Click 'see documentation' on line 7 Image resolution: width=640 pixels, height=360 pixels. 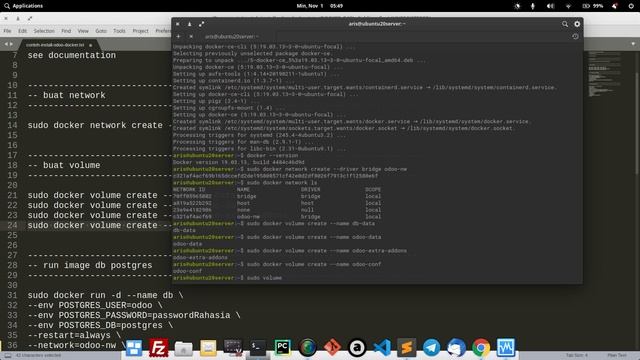pos(71,55)
